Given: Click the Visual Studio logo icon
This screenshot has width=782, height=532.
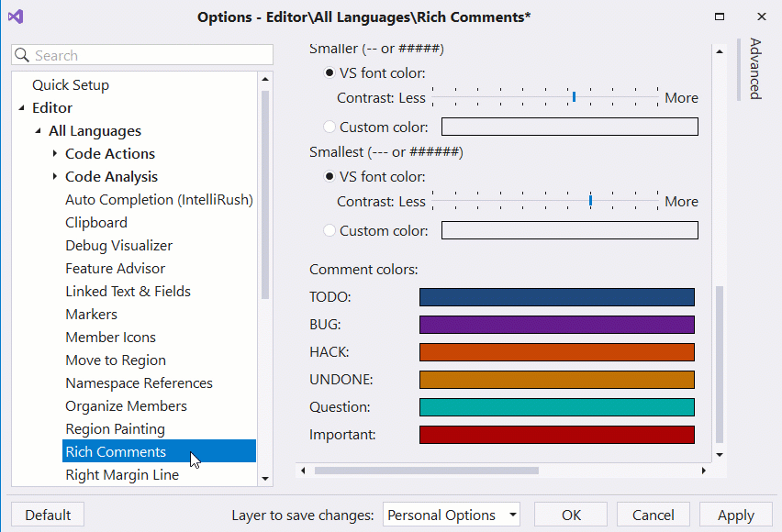Looking at the screenshot, I should point(16,17).
